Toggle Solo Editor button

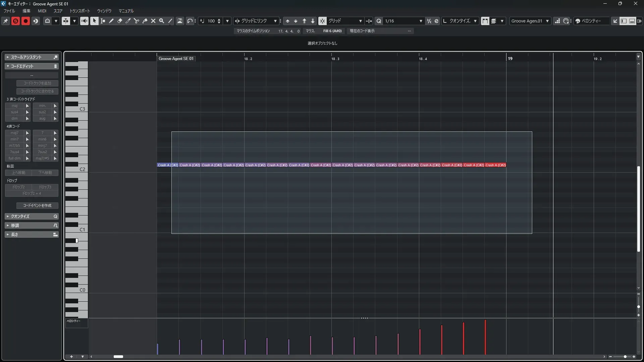15,21
